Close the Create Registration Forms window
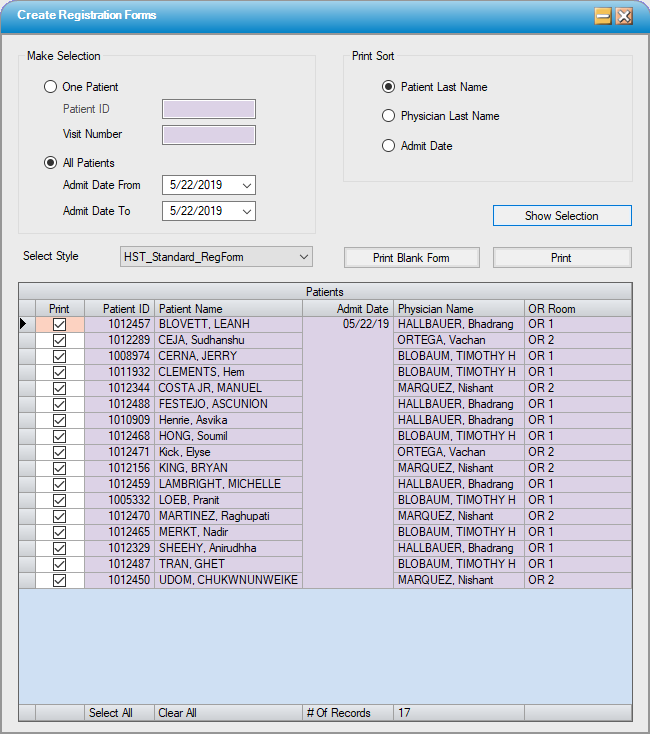 (x=624, y=16)
